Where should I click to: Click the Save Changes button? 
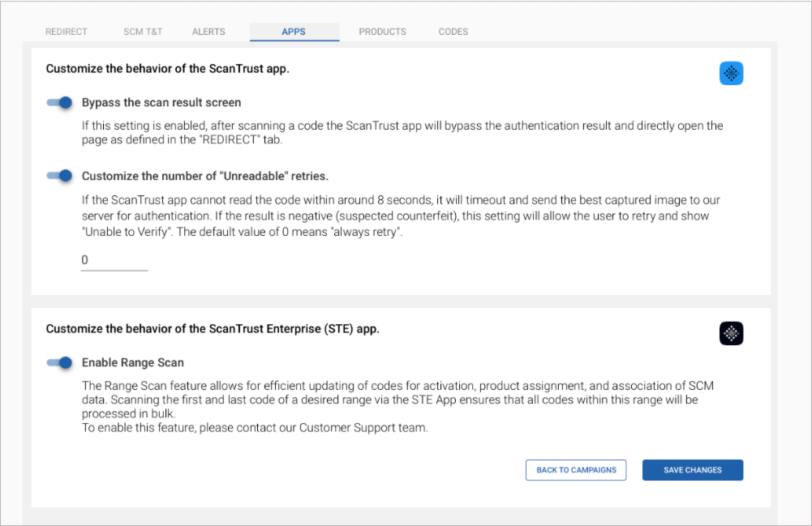coord(693,470)
